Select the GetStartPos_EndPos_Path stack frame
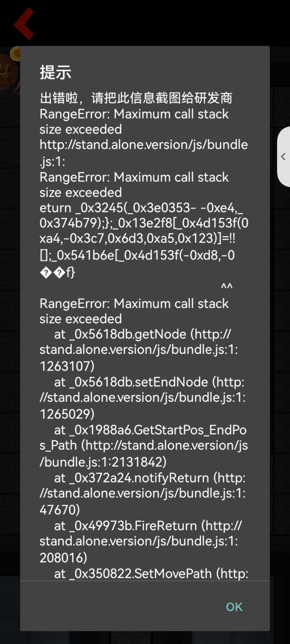The image size is (290, 644). coord(150,430)
